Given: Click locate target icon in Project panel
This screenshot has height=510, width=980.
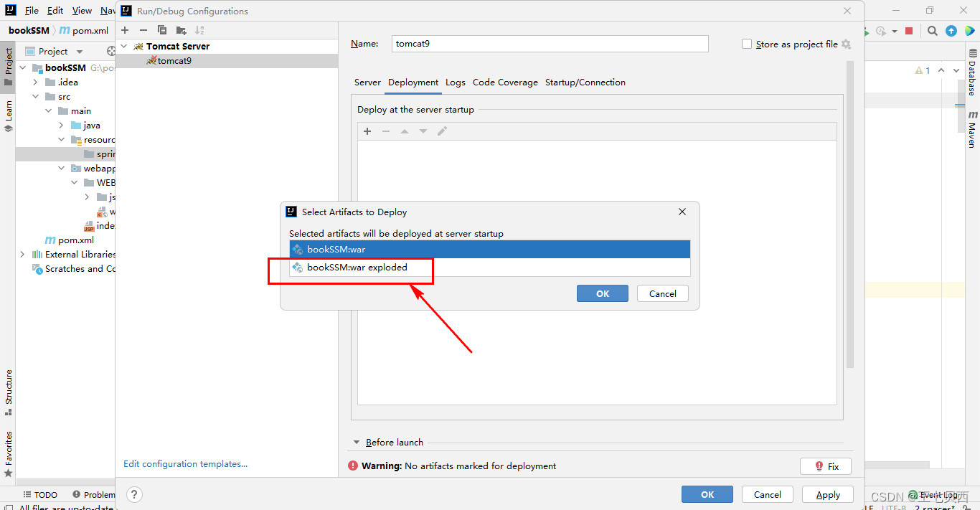Looking at the screenshot, I should [x=111, y=51].
